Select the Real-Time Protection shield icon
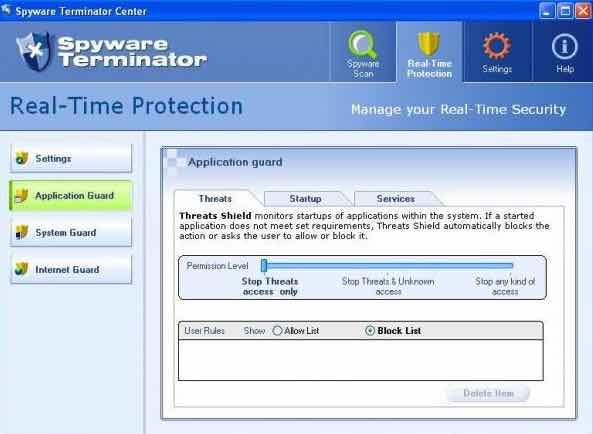Screen dimensions: 593x434 429,45
